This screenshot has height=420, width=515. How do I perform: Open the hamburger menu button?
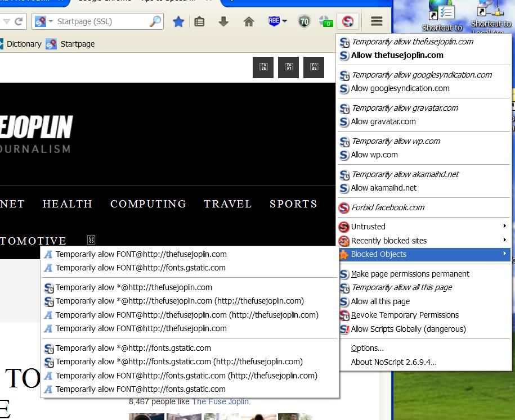[377, 21]
